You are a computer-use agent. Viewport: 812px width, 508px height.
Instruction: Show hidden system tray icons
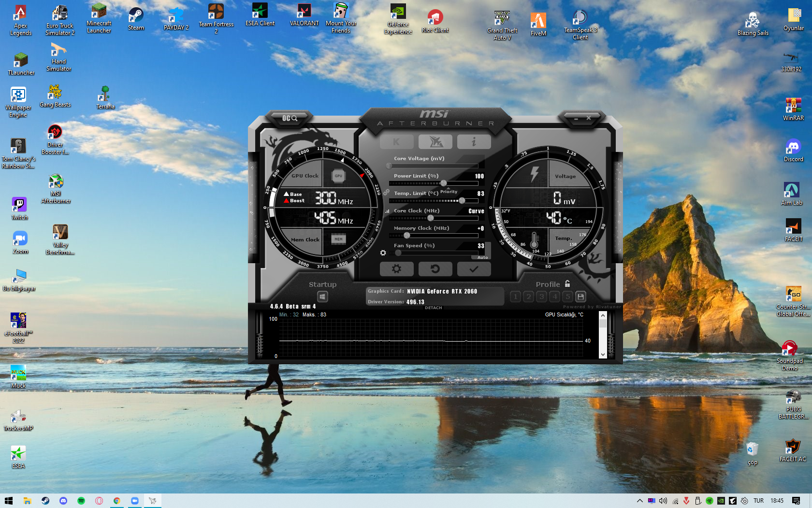(639, 501)
